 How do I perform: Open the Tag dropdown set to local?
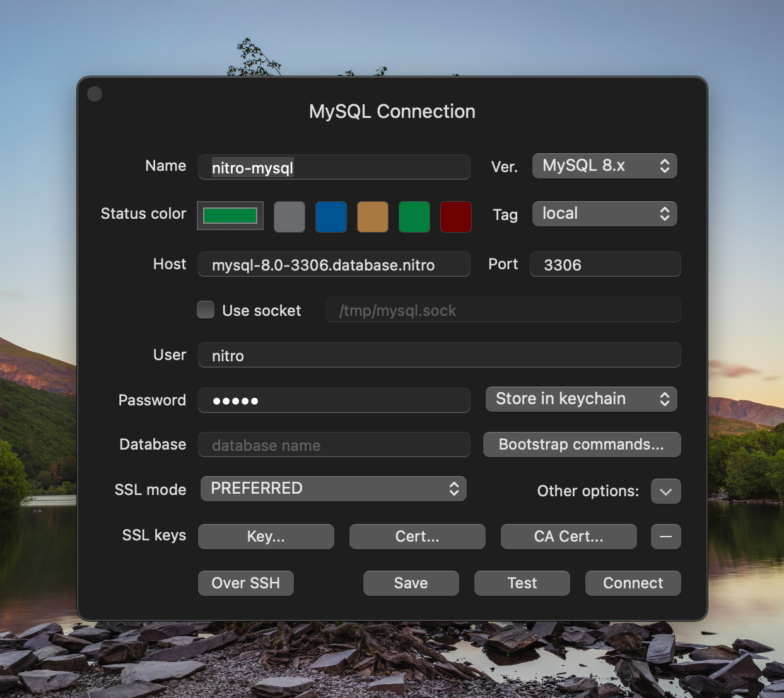[604, 214]
